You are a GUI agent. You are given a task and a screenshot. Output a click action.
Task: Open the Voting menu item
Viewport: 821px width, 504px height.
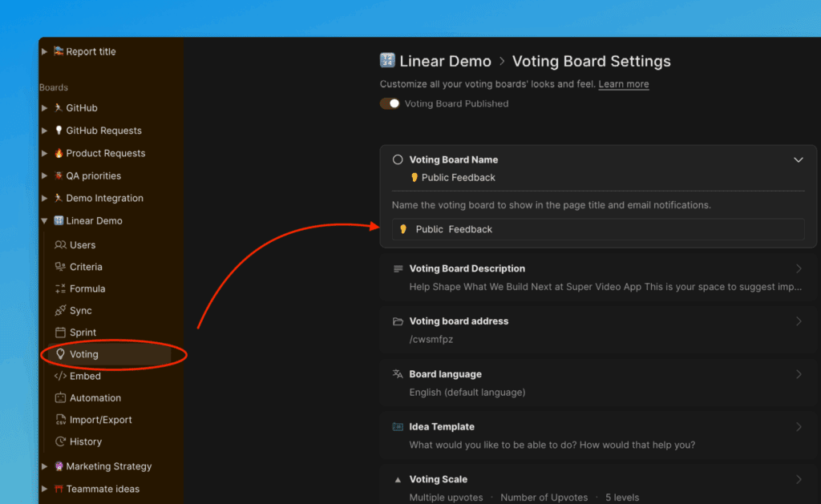click(x=83, y=354)
